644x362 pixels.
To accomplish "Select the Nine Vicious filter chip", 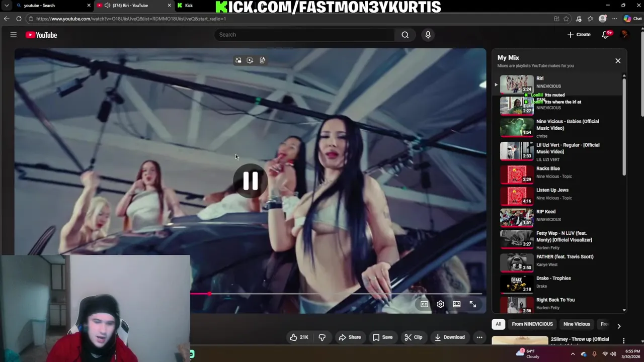I will [577, 324].
